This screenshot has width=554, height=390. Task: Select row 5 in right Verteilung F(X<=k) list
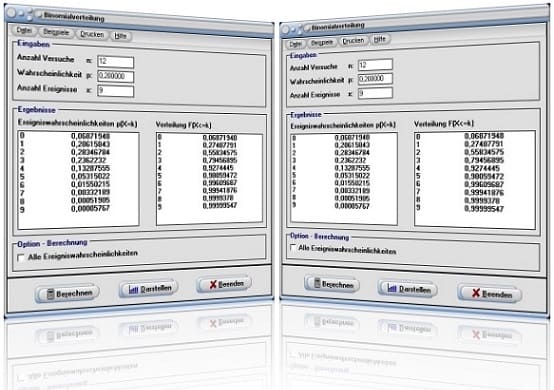point(475,176)
